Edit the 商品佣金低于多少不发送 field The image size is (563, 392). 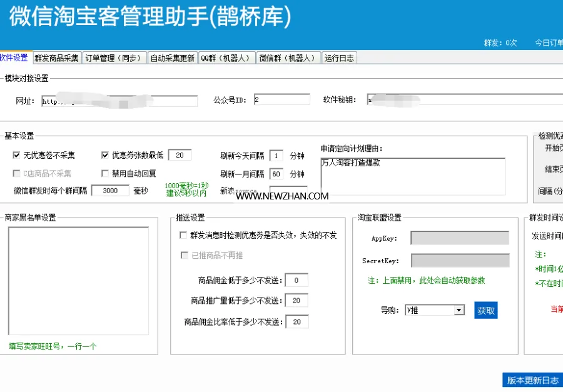(297, 280)
